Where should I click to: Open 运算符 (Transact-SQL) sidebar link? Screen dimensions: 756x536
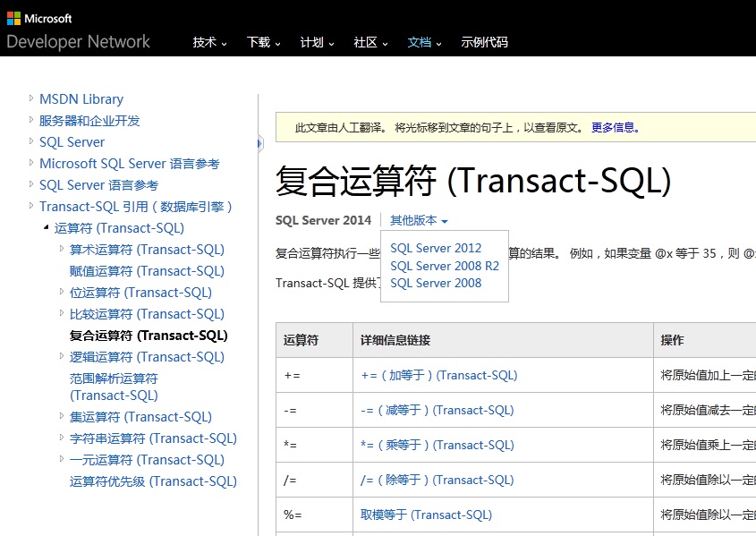click(x=119, y=228)
